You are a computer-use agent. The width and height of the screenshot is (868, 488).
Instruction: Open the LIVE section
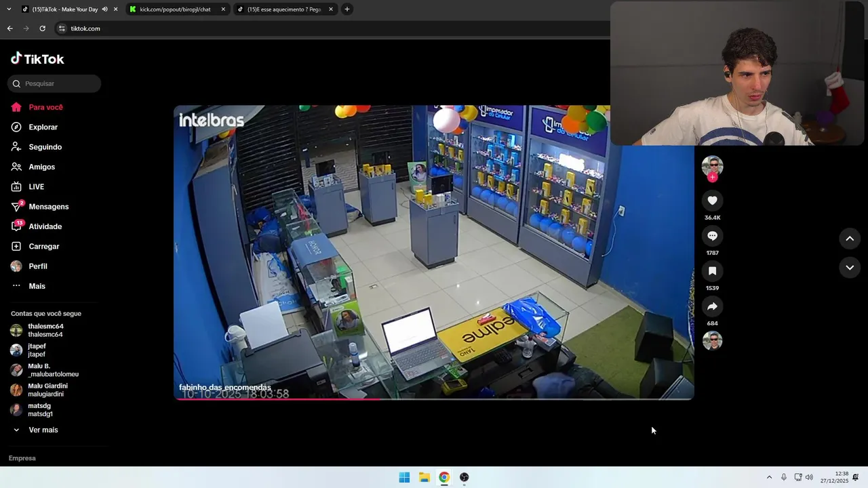pyautogui.click(x=28, y=186)
